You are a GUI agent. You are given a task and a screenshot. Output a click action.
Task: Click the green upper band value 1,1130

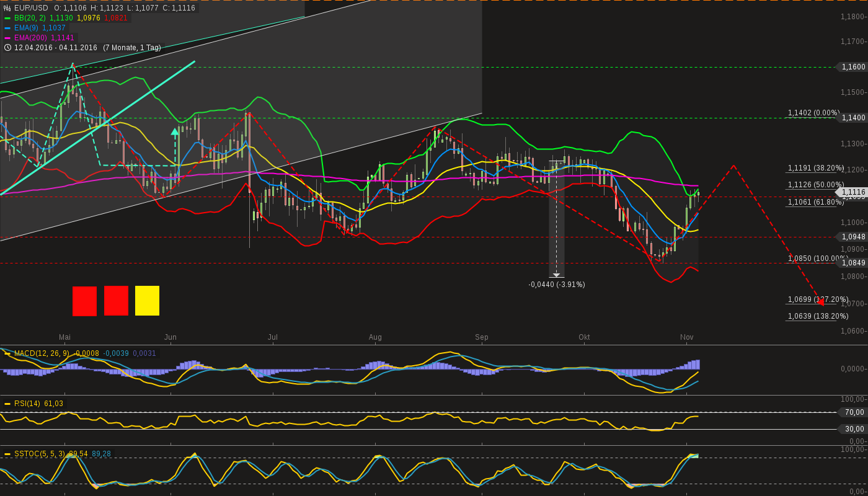click(61, 18)
